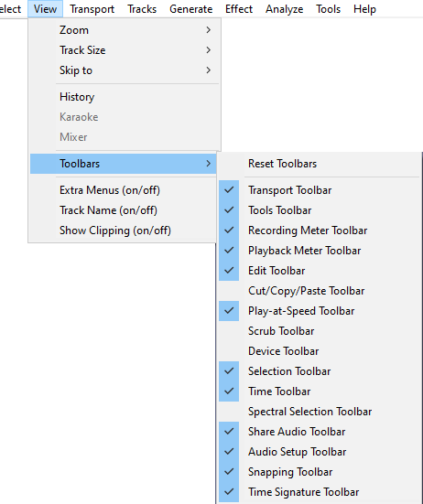This screenshot has width=423, height=504.
Task: Expand the Zoom submenu
Action: (124, 30)
